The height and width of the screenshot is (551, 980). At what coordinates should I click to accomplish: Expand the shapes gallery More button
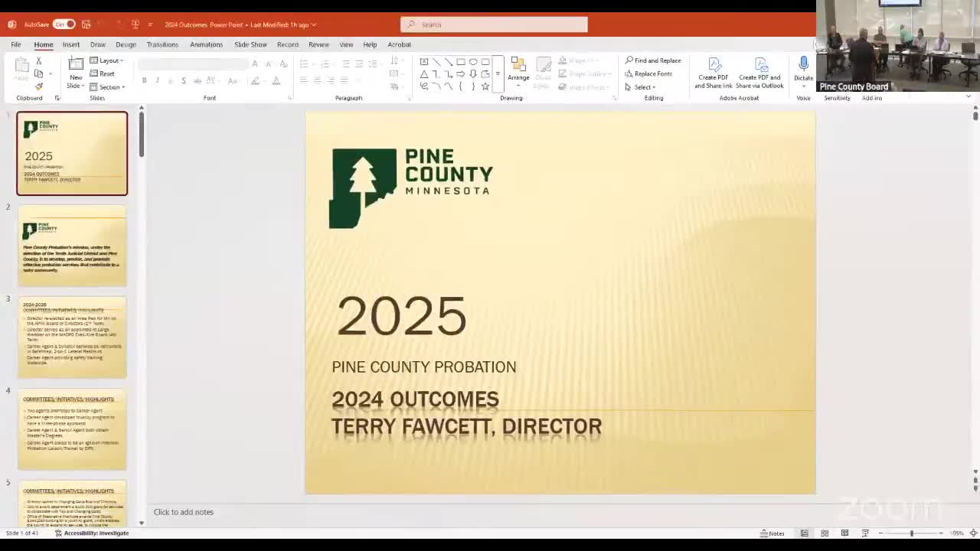pyautogui.click(x=498, y=73)
